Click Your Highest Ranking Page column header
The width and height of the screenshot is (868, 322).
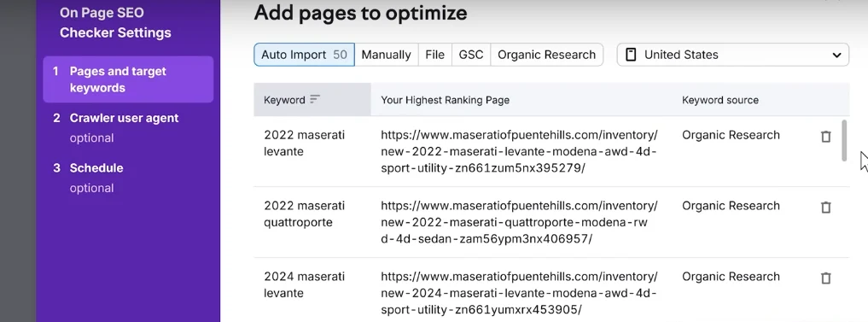445,100
